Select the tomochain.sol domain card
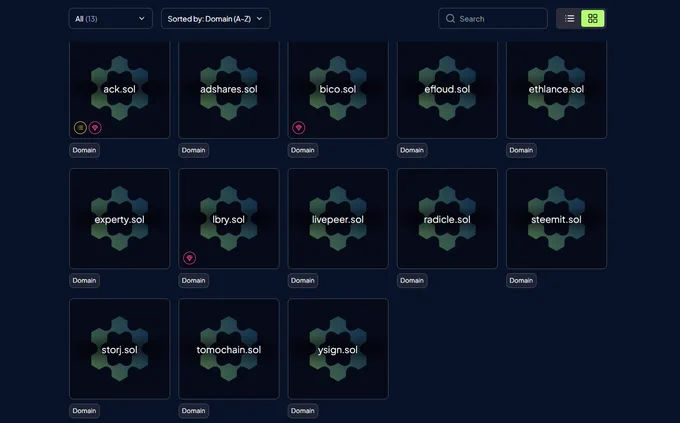The width and height of the screenshot is (680, 423). pyautogui.click(x=229, y=349)
